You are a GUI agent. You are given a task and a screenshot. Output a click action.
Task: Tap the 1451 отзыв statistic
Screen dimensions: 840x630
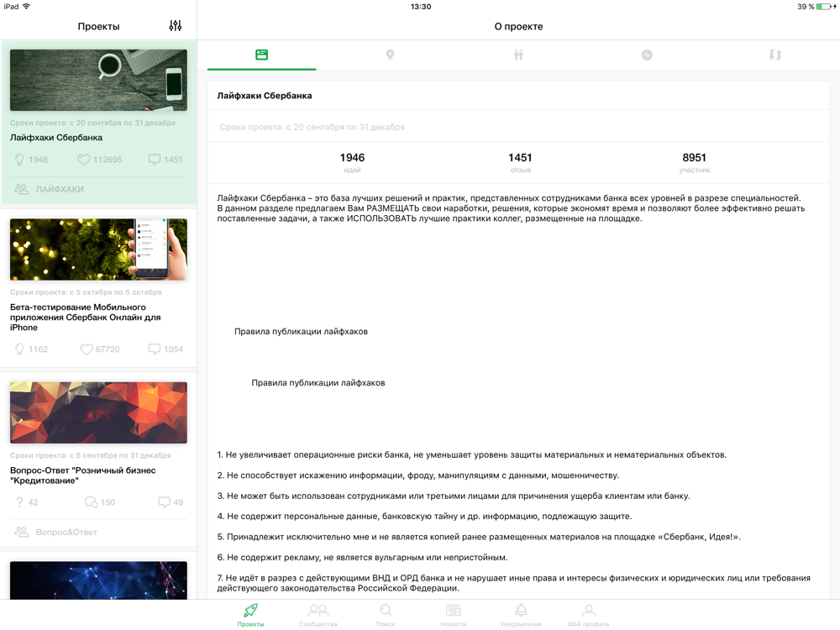click(x=520, y=162)
